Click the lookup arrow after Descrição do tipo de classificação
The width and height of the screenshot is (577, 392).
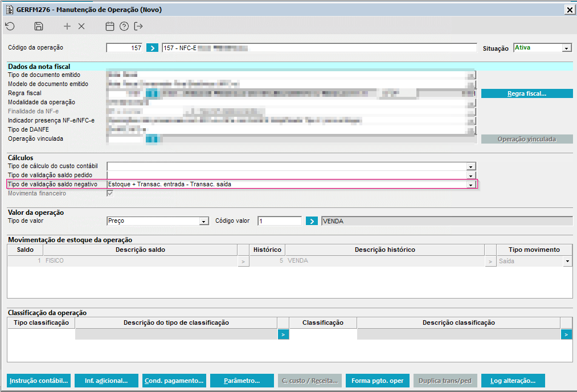point(283,334)
